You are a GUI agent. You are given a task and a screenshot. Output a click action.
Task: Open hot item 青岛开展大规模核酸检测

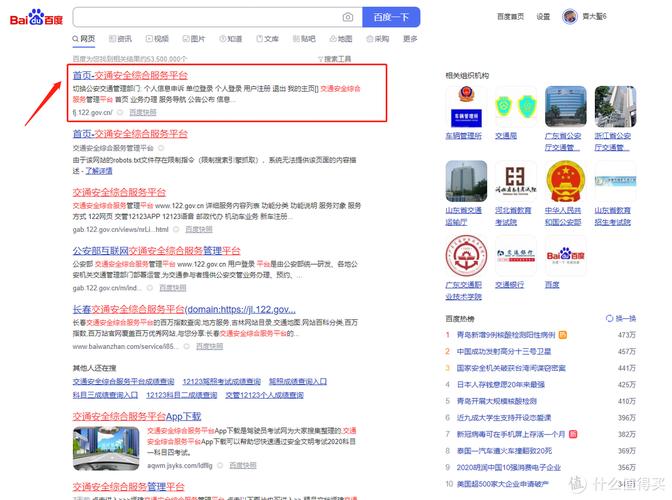497,401
